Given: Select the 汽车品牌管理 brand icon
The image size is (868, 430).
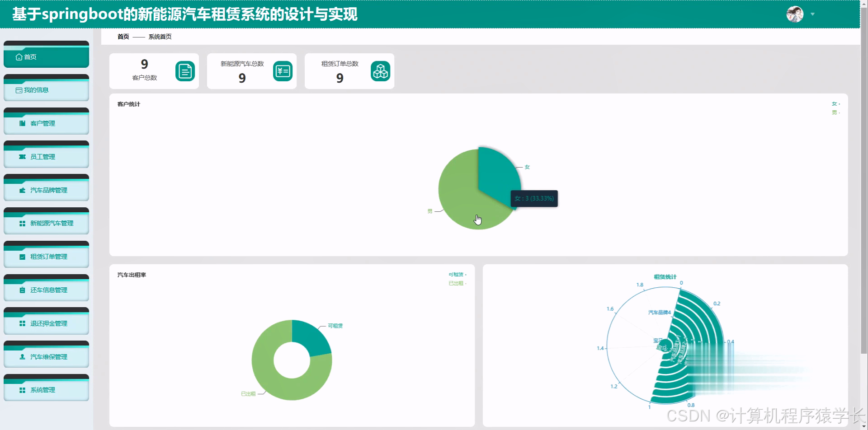Looking at the screenshot, I should (x=22, y=190).
